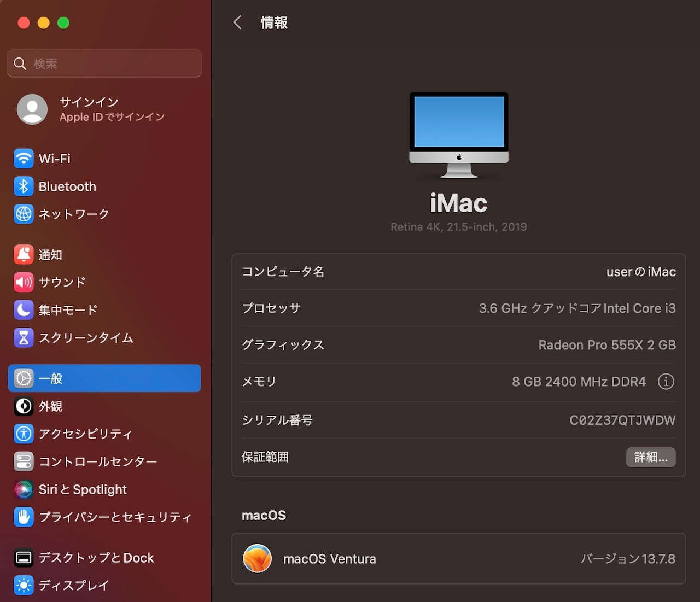Open Wi-Fi settings icon in sidebar
The image size is (700, 602).
24,159
